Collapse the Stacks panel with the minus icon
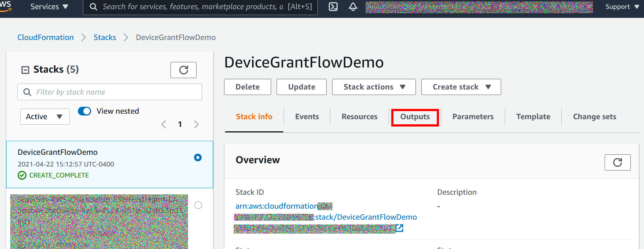This screenshot has height=249, width=644. (25, 70)
